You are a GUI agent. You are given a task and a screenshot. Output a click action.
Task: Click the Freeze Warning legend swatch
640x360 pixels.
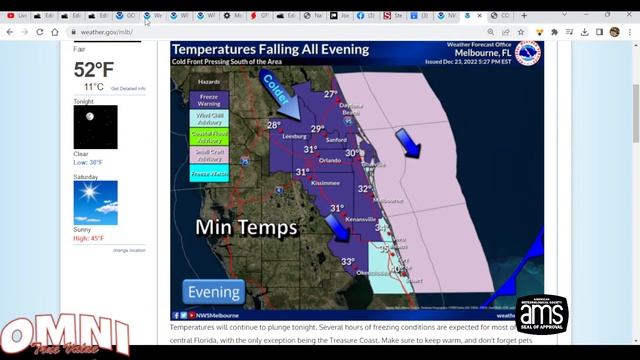click(x=209, y=100)
